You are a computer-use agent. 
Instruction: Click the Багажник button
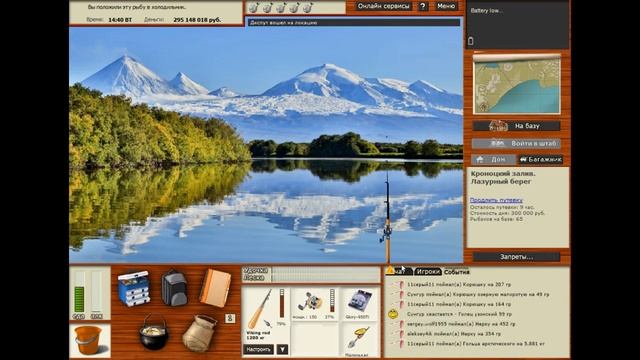[x=540, y=160]
